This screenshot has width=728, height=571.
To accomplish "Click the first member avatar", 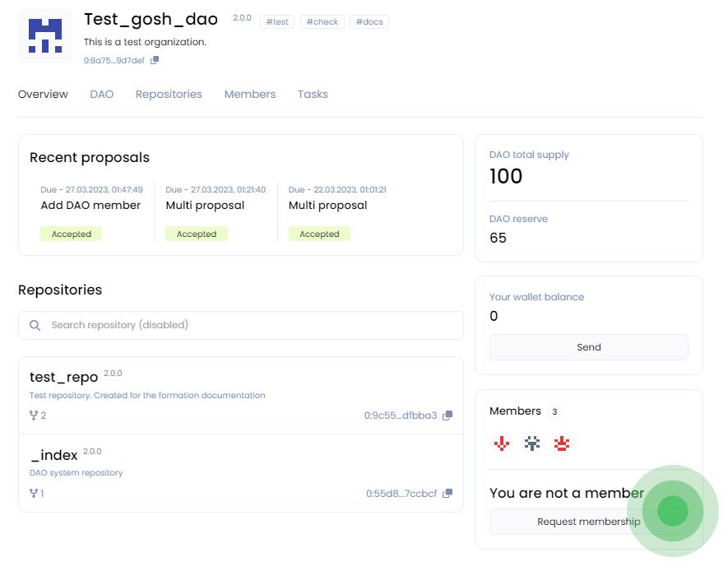I will [x=501, y=444].
